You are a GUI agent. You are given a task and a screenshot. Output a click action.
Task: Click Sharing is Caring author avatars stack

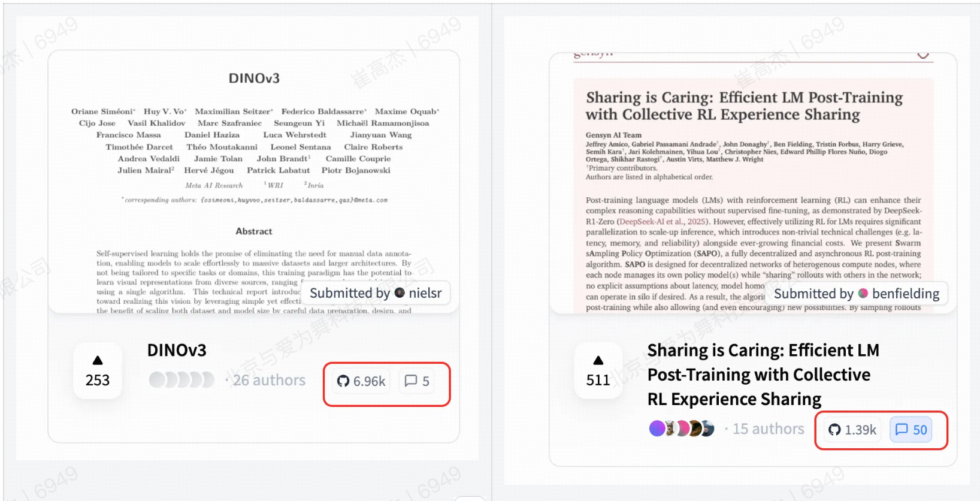[x=682, y=428]
